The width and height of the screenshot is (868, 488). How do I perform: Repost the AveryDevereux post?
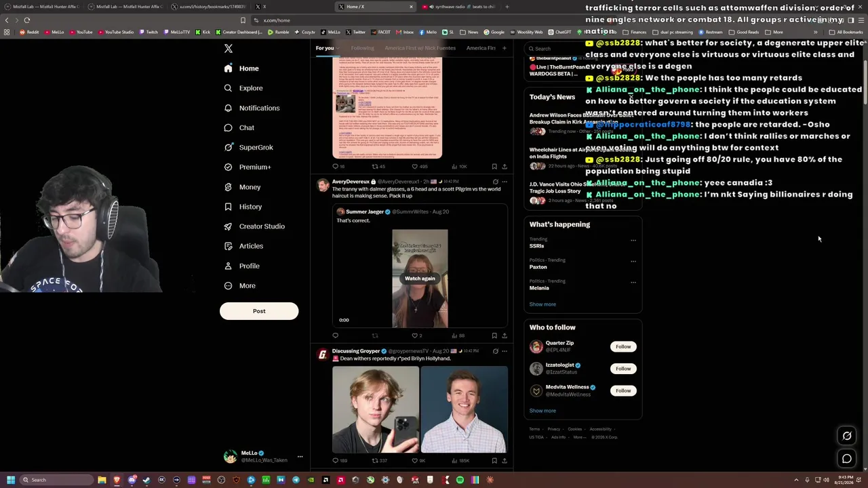(x=375, y=335)
